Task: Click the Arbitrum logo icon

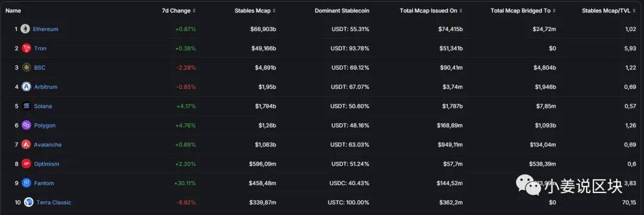Action: 26,86
